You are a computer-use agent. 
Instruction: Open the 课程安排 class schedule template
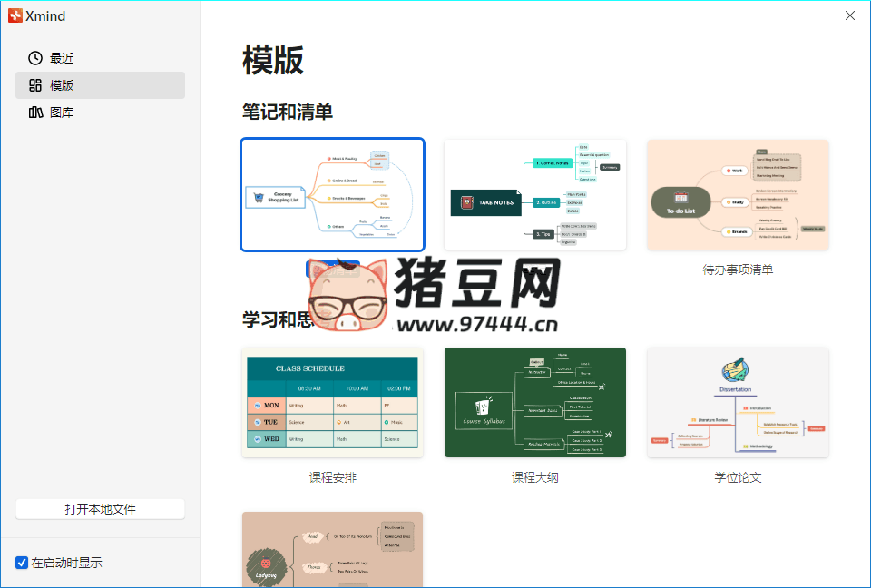332,402
